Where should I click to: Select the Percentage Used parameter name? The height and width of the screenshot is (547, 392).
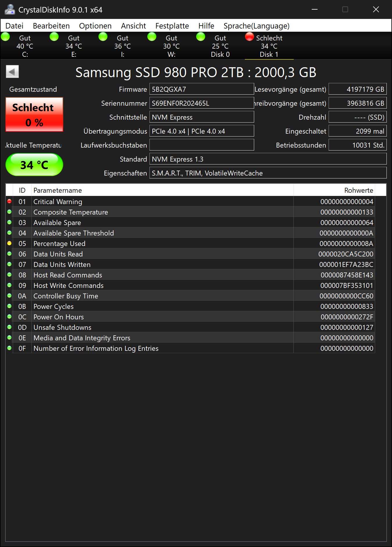pyautogui.click(x=59, y=244)
